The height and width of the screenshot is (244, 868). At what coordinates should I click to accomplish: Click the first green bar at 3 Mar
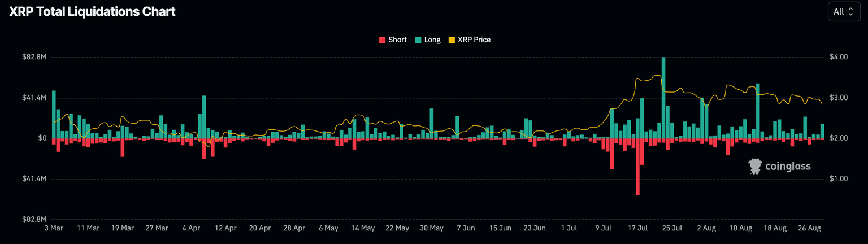click(54, 114)
